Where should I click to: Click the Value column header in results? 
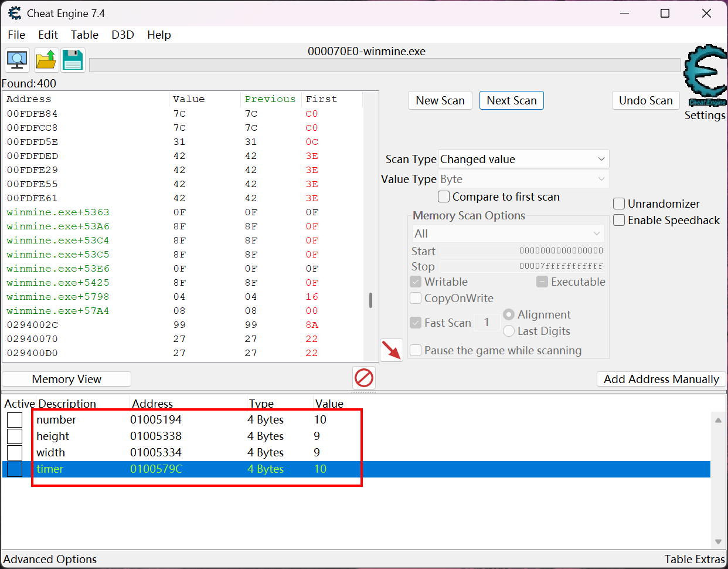[x=205, y=99]
